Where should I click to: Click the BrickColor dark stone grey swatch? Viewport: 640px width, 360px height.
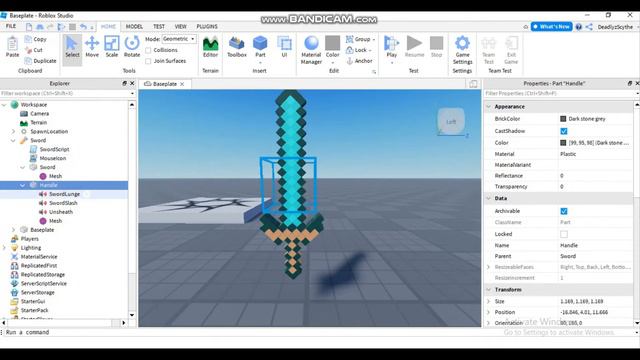(x=563, y=119)
